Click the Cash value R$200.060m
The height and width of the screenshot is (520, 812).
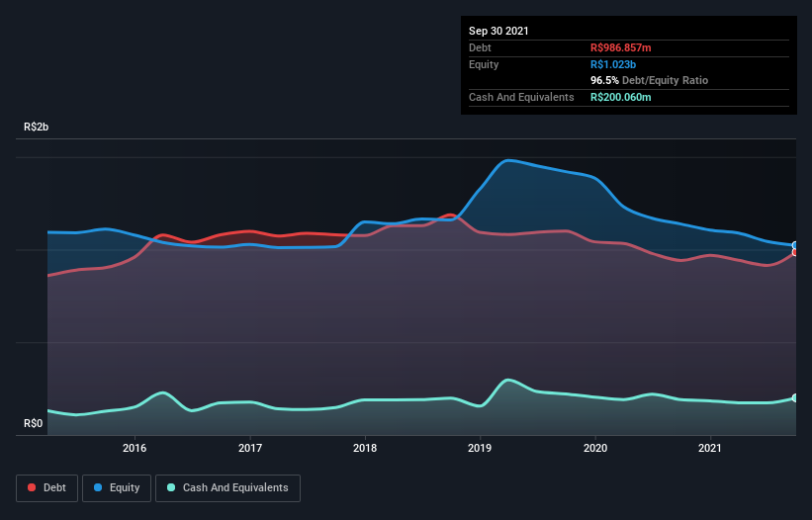pos(621,97)
